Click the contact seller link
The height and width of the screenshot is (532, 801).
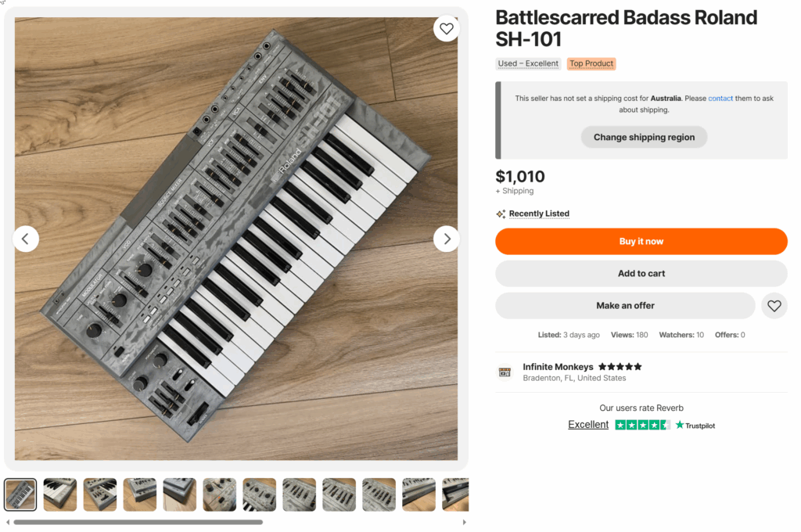point(720,99)
